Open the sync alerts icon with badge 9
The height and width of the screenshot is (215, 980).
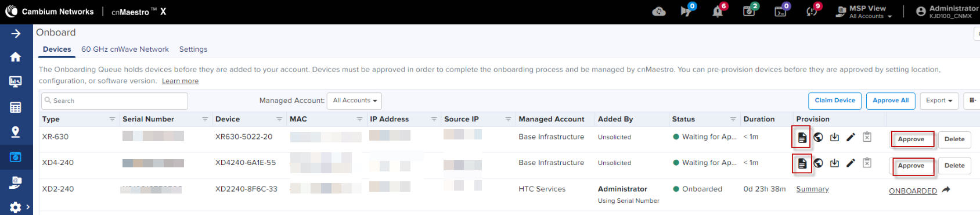pos(812,11)
